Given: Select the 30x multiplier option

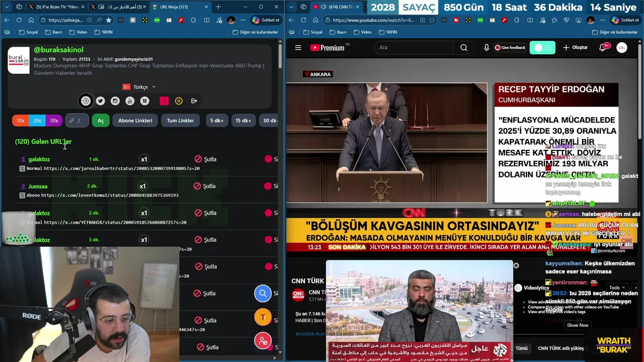Looking at the screenshot, I should click(x=54, y=121).
